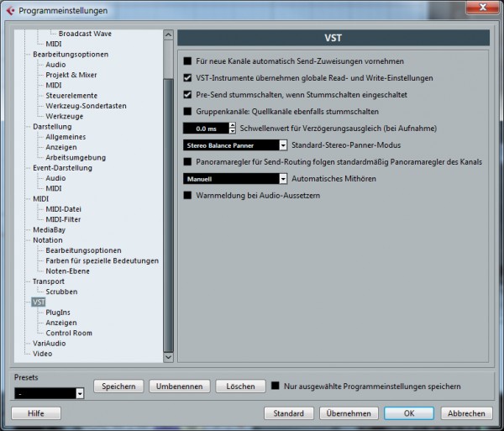This screenshot has height=431, width=504.
Task: Enable Warnmeldung bei Audio-Aussetzern checkbox
Action: pos(188,195)
